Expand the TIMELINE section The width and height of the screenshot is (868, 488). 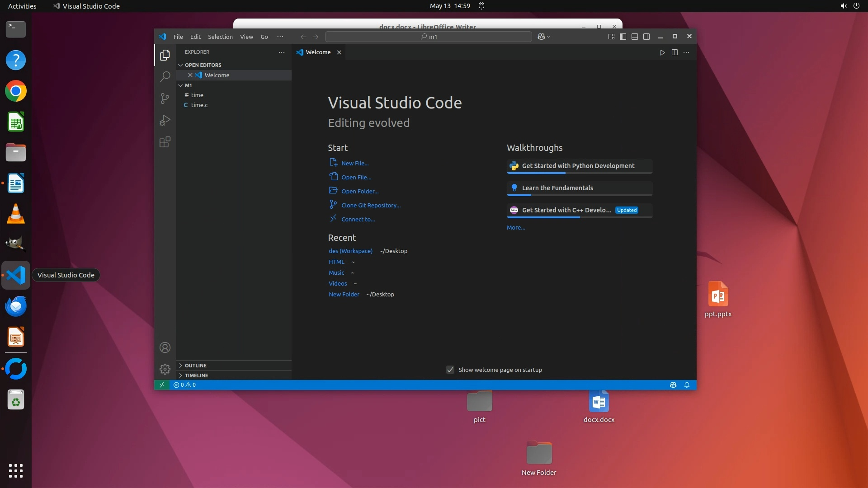click(196, 375)
